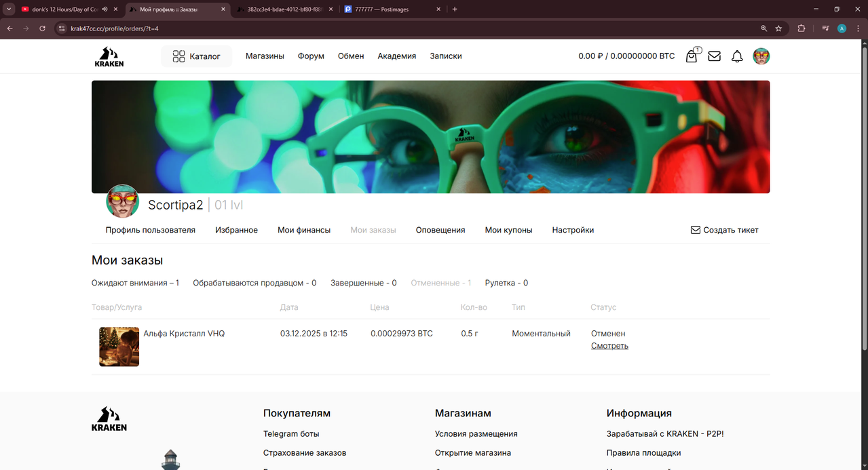Open the browser zoom magnifier icon
This screenshot has height=470, width=868.
[x=763, y=28]
